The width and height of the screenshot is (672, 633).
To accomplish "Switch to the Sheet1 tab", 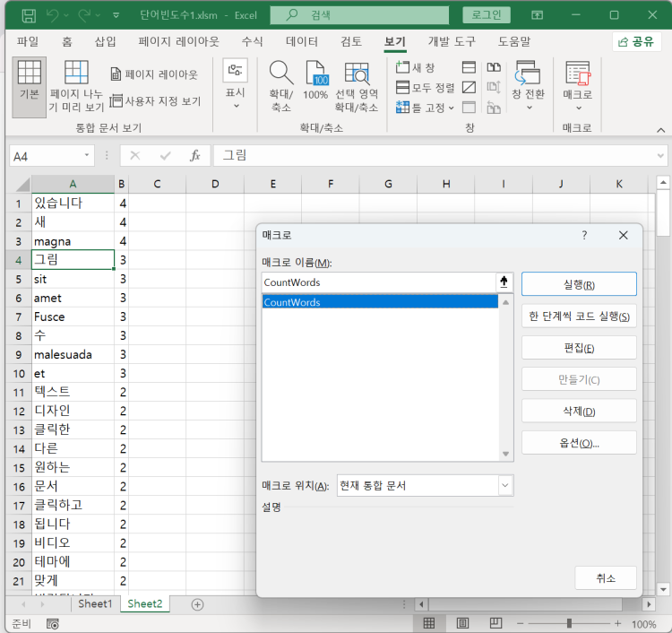I will tap(95, 603).
